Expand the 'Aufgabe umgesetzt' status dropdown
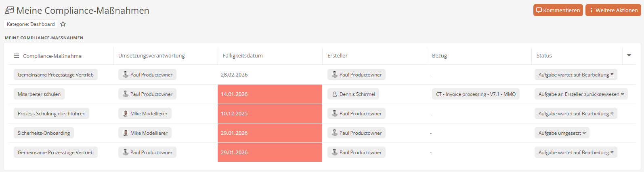Screen dimensions: 644x172 click(x=584, y=133)
